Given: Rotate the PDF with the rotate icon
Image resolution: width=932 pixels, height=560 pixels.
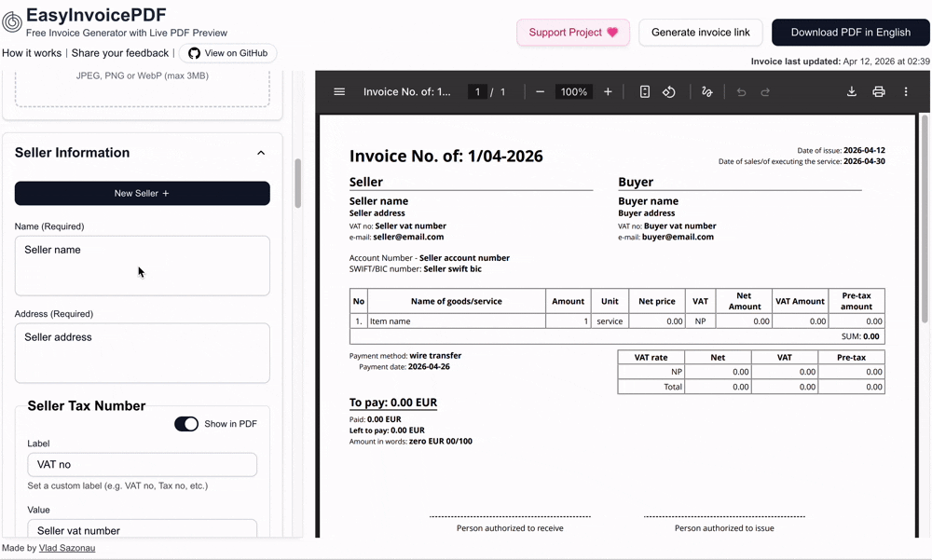Looking at the screenshot, I should [668, 91].
